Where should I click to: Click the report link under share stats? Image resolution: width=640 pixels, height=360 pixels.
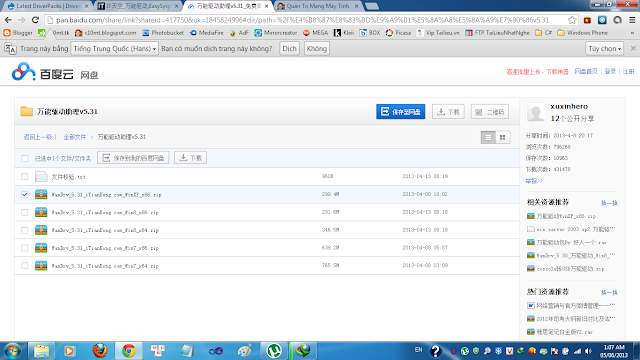(x=534, y=181)
